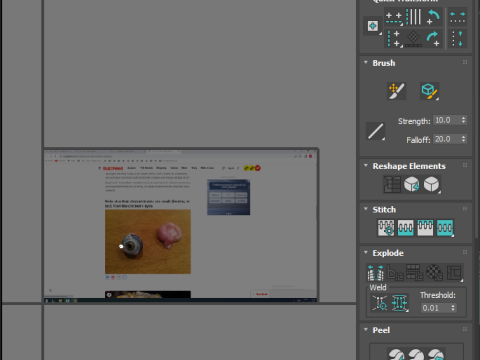This screenshot has height=360, width=480.
Task: Click the Break icon in Explode
Action: click(x=375, y=272)
